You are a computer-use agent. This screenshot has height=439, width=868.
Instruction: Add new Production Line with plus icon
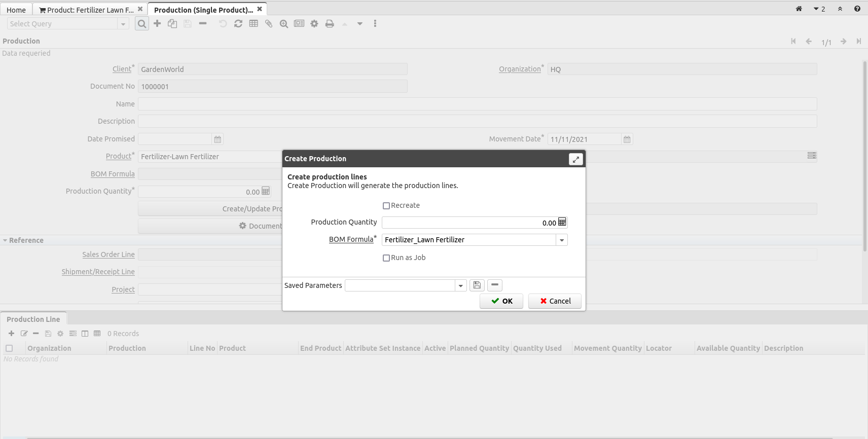click(11, 334)
